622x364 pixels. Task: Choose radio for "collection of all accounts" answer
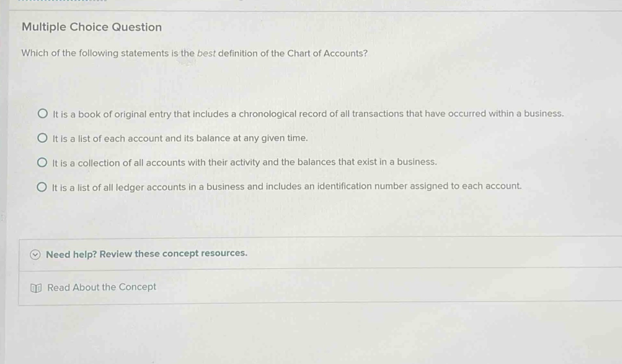coord(42,162)
